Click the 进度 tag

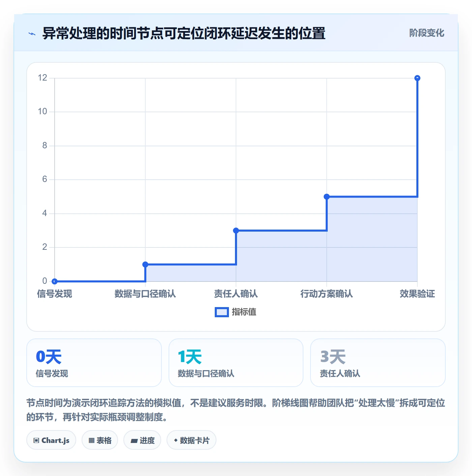click(x=142, y=440)
